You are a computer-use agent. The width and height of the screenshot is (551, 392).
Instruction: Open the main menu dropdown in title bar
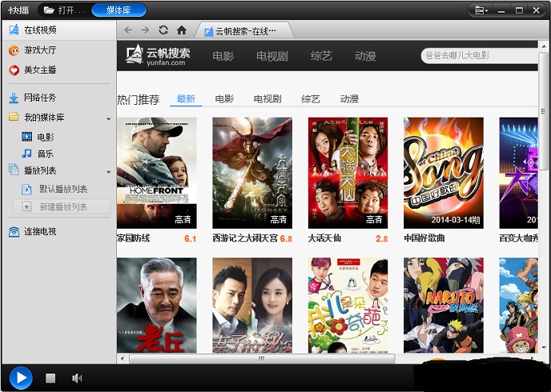(481, 10)
